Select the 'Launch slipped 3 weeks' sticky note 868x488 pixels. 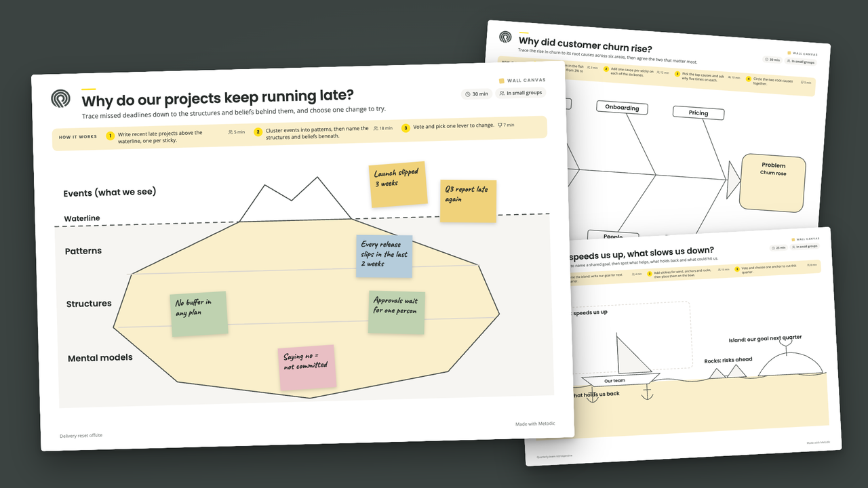[398, 184]
